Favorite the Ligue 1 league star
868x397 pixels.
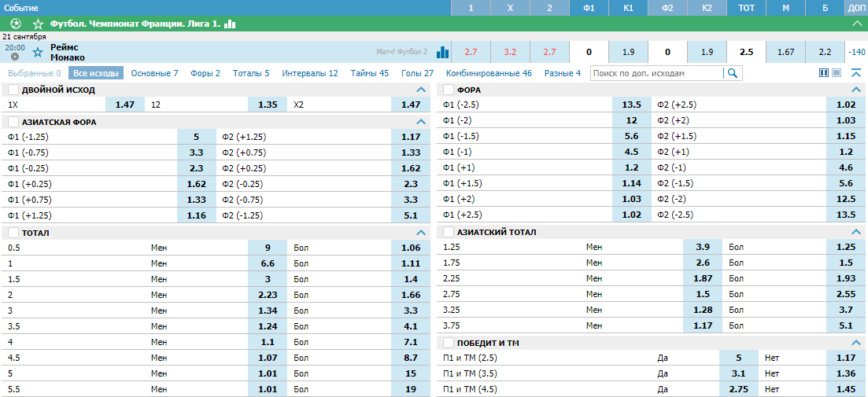coord(38,24)
